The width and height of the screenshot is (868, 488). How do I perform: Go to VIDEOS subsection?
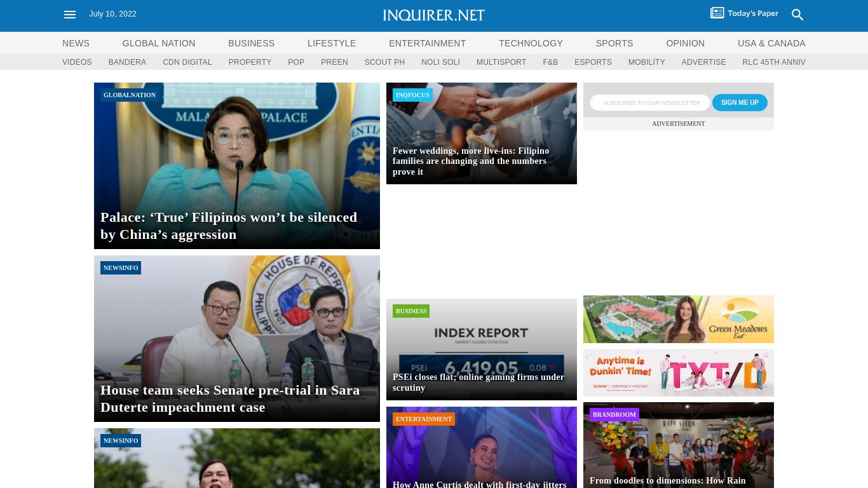[77, 62]
